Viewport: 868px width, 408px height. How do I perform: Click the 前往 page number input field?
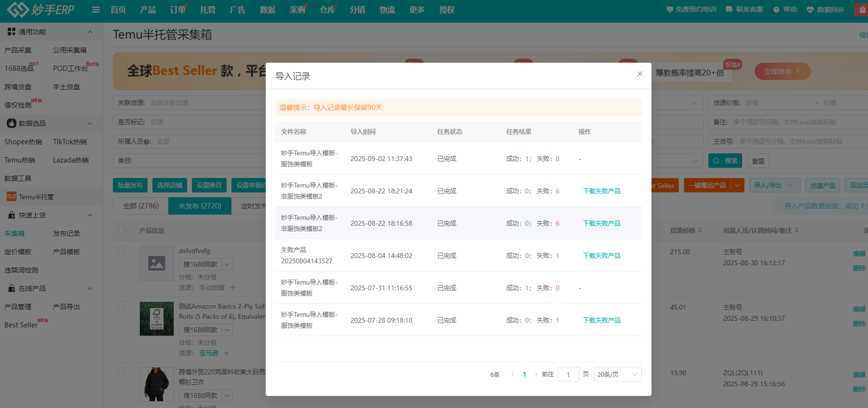[x=568, y=374]
